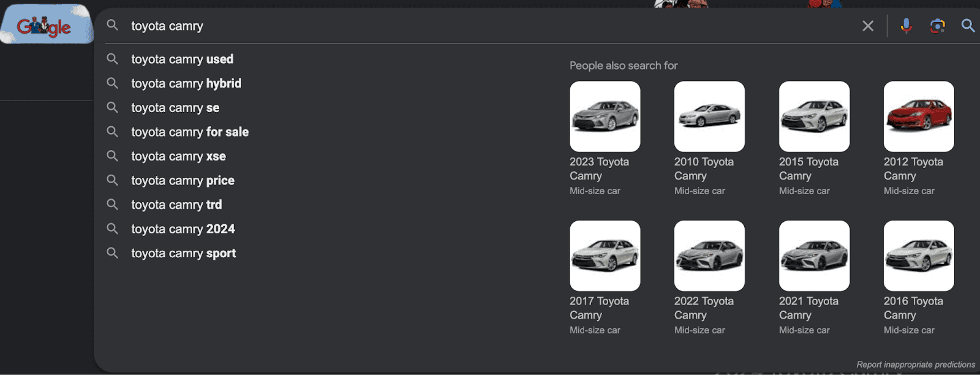Choose suggestion toyota camry xse
The image size is (980, 375).
pos(178,156)
